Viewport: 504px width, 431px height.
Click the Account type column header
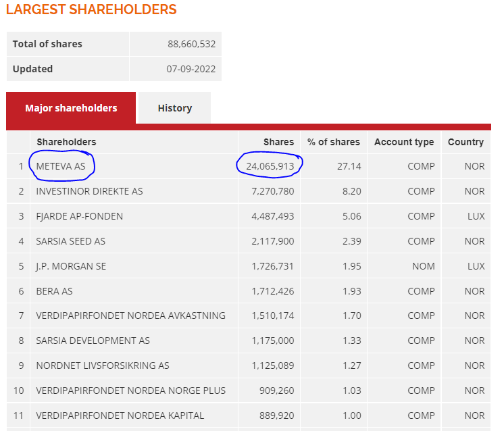(x=404, y=142)
